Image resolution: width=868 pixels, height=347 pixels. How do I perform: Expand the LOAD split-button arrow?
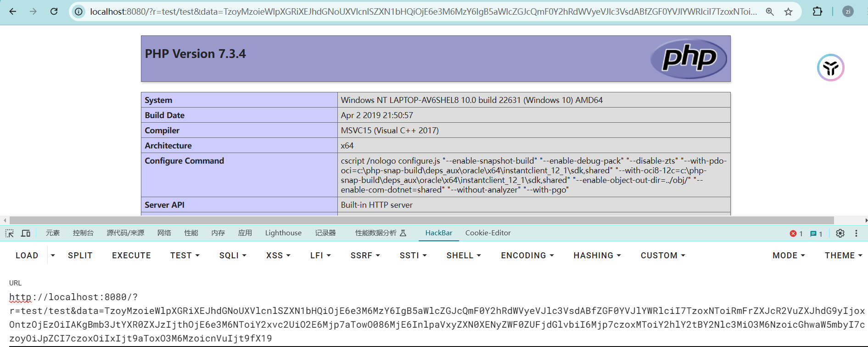tap(53, 256)
